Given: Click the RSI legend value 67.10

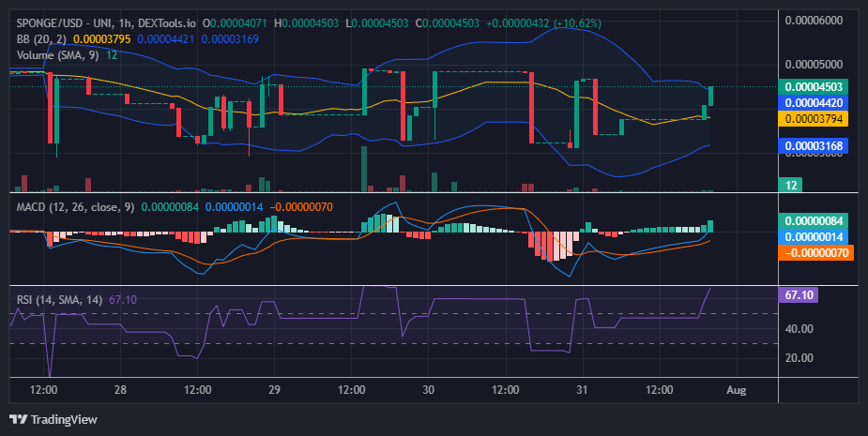Looking at the screenshot, I should (x=123, y=300).
